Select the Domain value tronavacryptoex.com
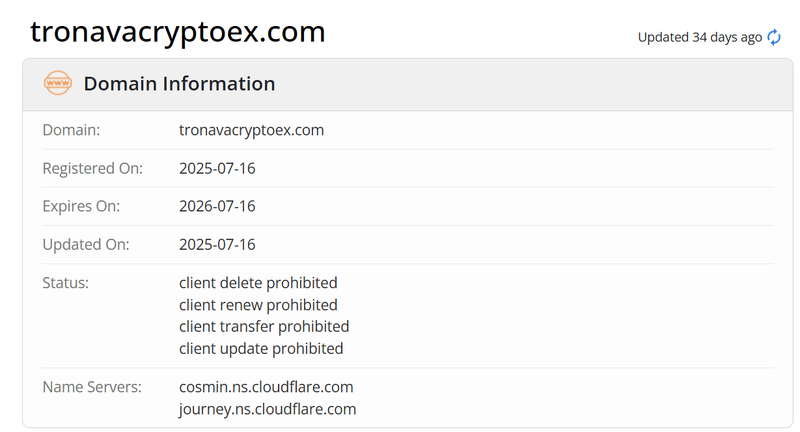 point(252,130)
